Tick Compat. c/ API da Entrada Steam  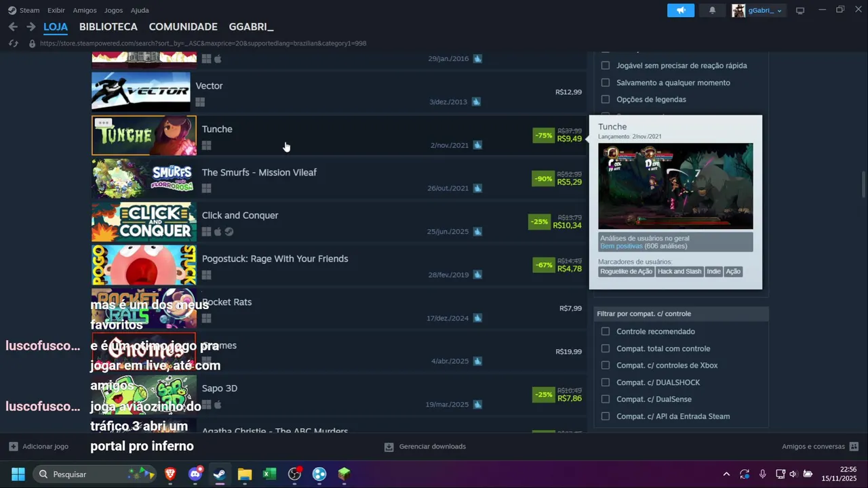click(606, 416)
